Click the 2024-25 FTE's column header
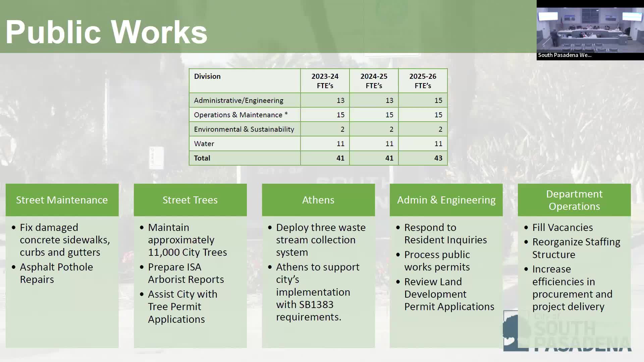The height and width of the screenshot is (362, 644). 374,81
